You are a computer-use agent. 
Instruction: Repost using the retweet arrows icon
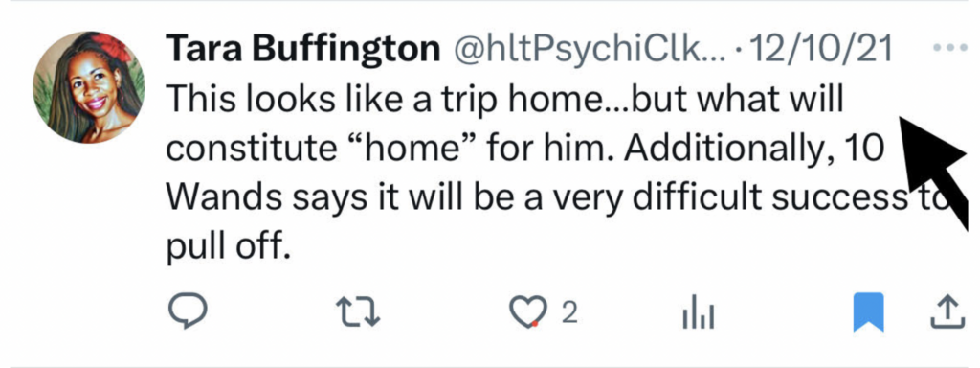click(358, 312)
